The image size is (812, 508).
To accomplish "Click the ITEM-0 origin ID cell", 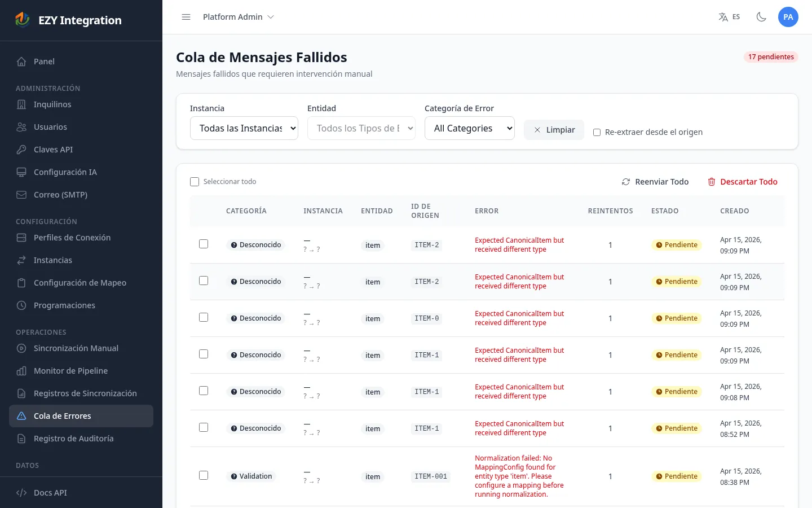I will pos(427,318).
